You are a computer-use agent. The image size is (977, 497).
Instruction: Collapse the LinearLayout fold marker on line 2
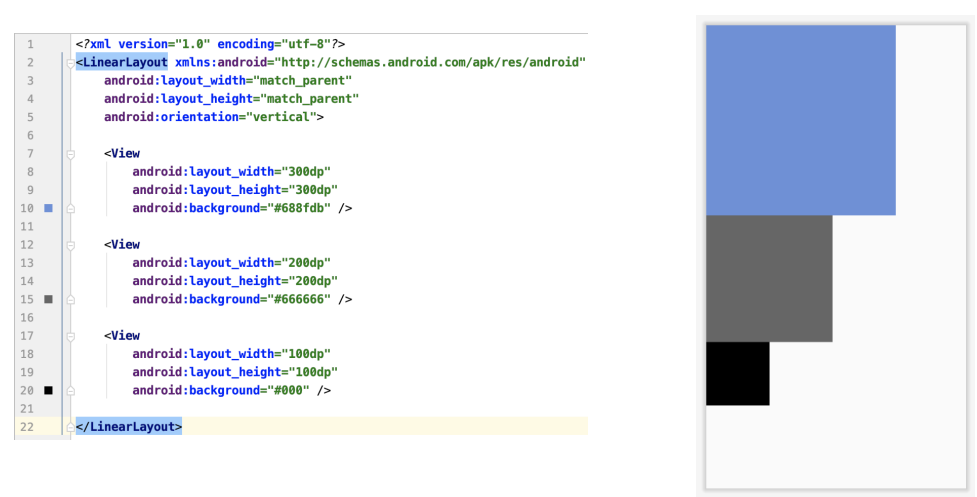tap(70, 62)
